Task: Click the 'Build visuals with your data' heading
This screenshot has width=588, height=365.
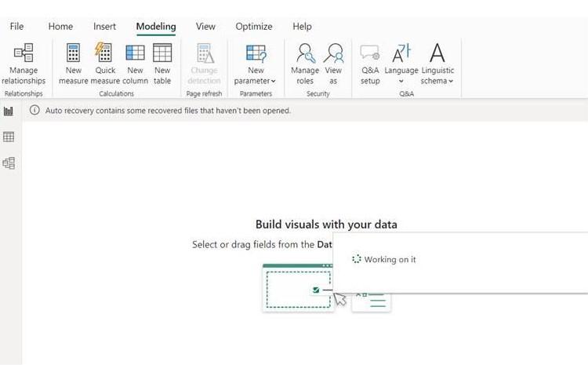Action: coord(326,224)
